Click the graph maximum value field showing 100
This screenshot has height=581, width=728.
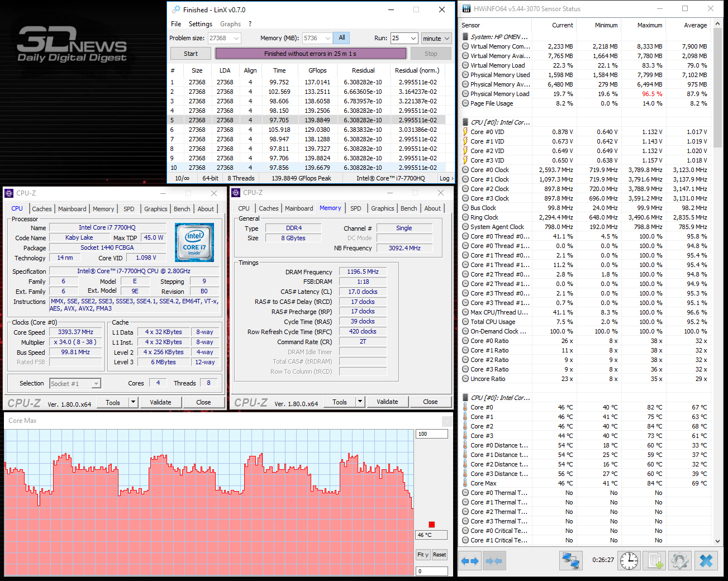point(431,434)
